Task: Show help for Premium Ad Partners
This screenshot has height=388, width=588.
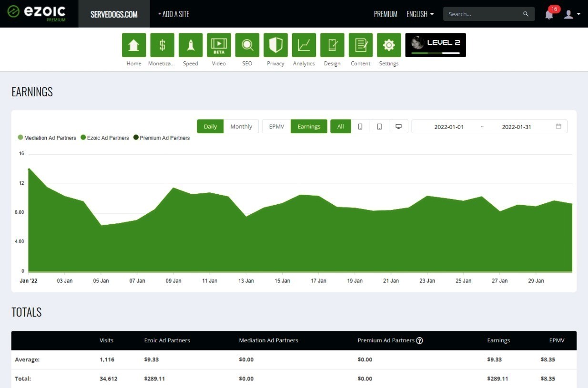Action: click(x=419, y=340)
